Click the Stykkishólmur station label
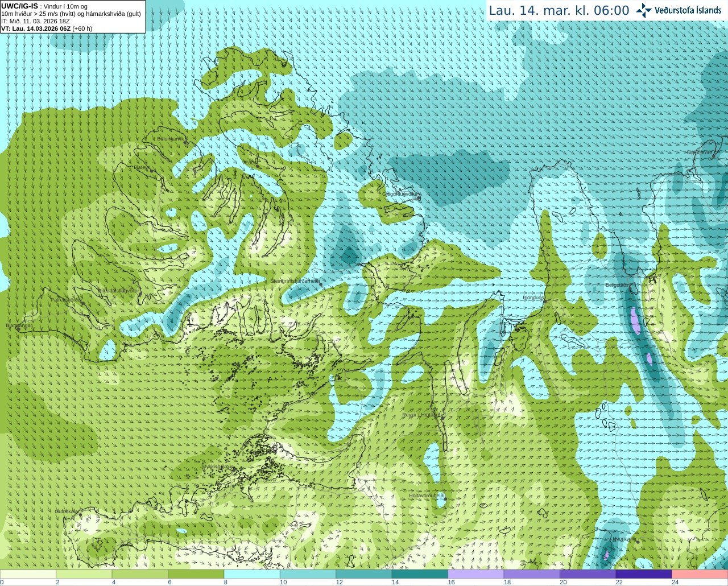Image resolution: width=728 pixels, height=586 pixels. click(217, 467)
